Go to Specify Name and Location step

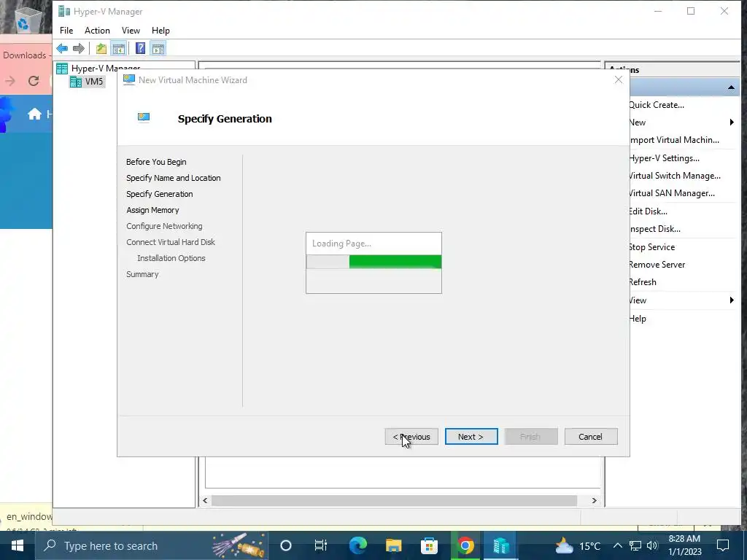coord(174,178)
